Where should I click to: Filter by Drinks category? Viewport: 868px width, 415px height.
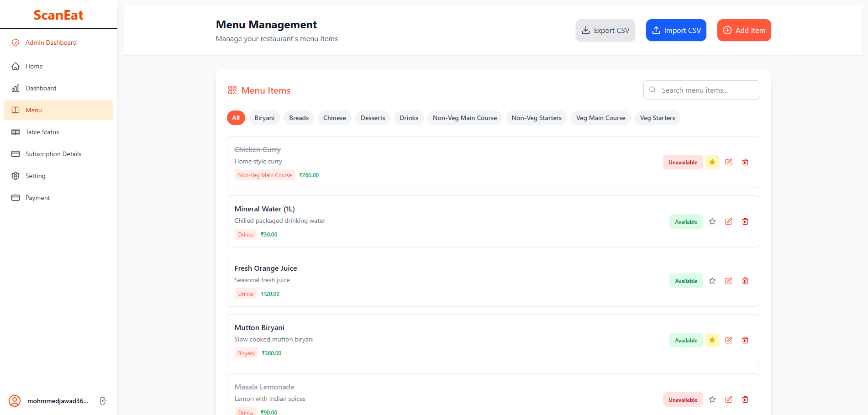(409, 118)
